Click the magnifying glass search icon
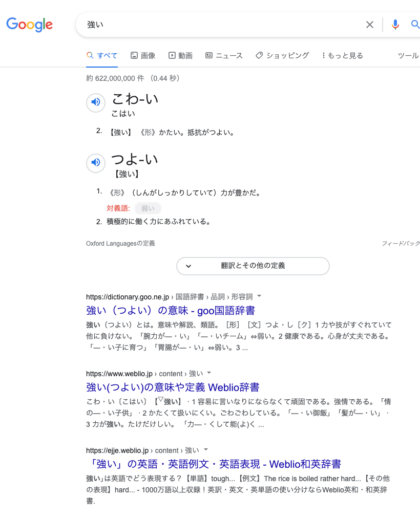 click(x=415, y=25)
